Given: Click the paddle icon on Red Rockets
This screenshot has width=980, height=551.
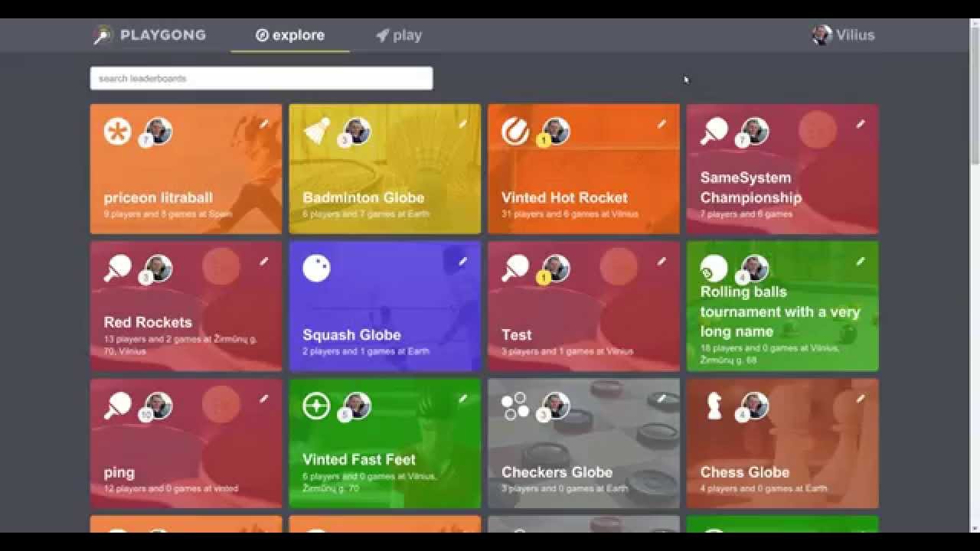Looking at the screenshot, I should click(x=118, y=269).
